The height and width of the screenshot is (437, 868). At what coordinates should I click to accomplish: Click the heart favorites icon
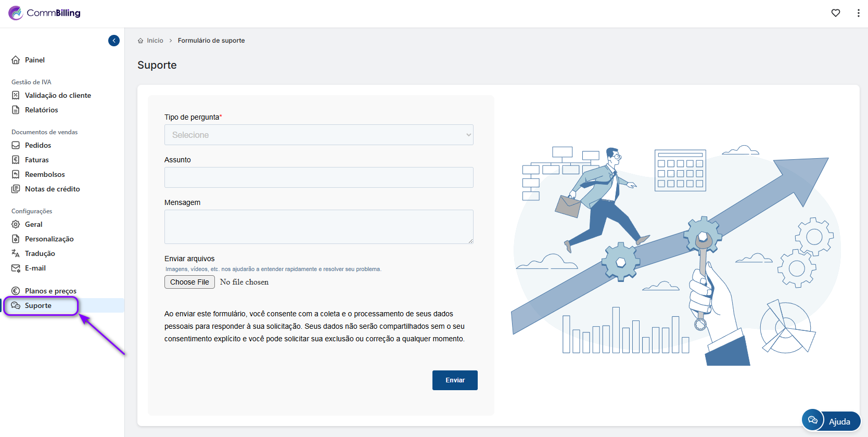835,13
